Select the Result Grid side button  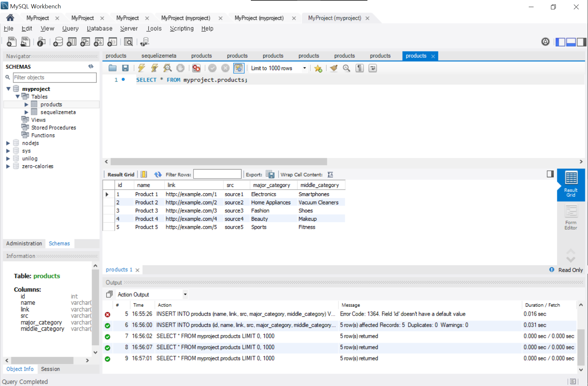(571, 185)
